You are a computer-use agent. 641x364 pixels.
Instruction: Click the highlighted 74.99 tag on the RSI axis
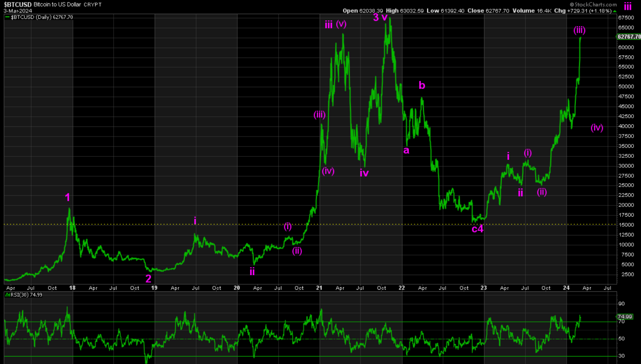[x=625, y=317]
